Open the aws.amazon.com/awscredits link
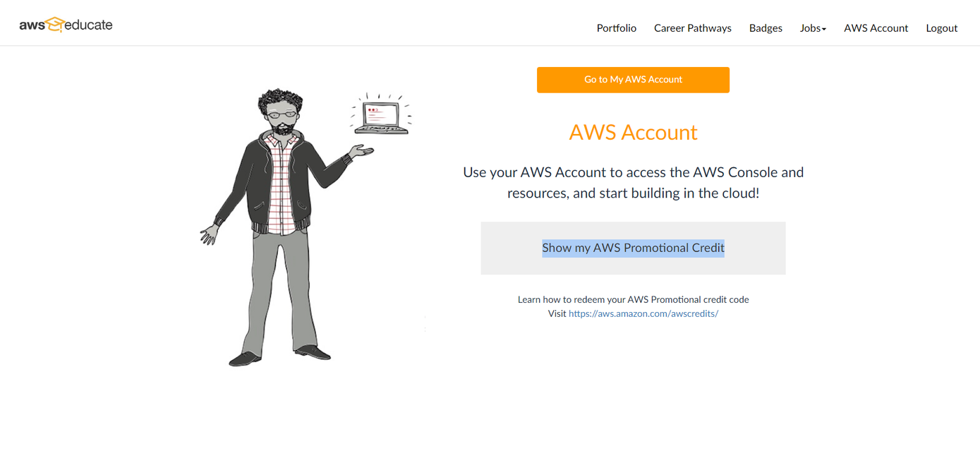 click(643, 313)
